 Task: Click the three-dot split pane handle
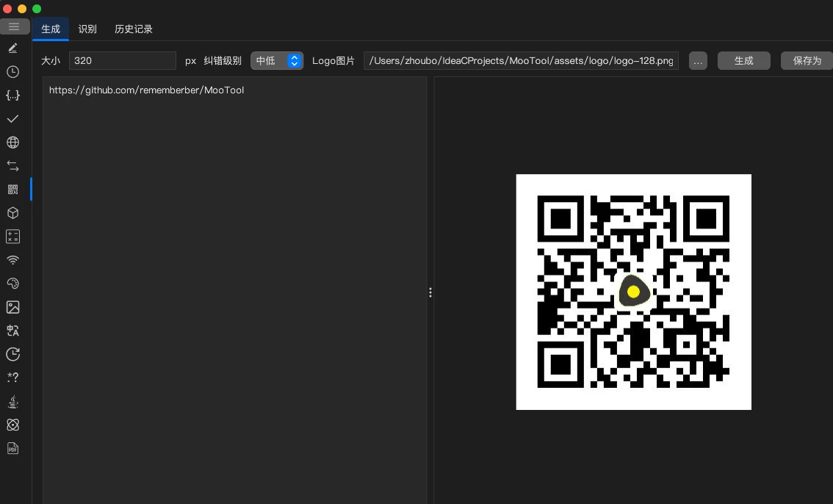tap(430, 292)
